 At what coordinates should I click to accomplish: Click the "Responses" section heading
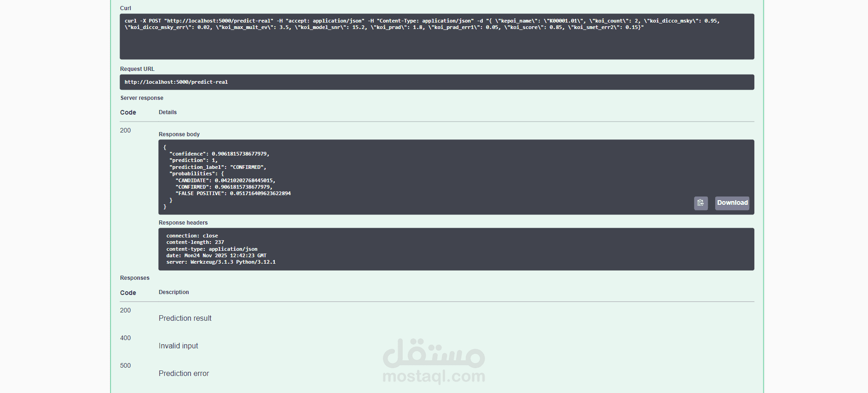pyautogui.click(x=135, y=278)
